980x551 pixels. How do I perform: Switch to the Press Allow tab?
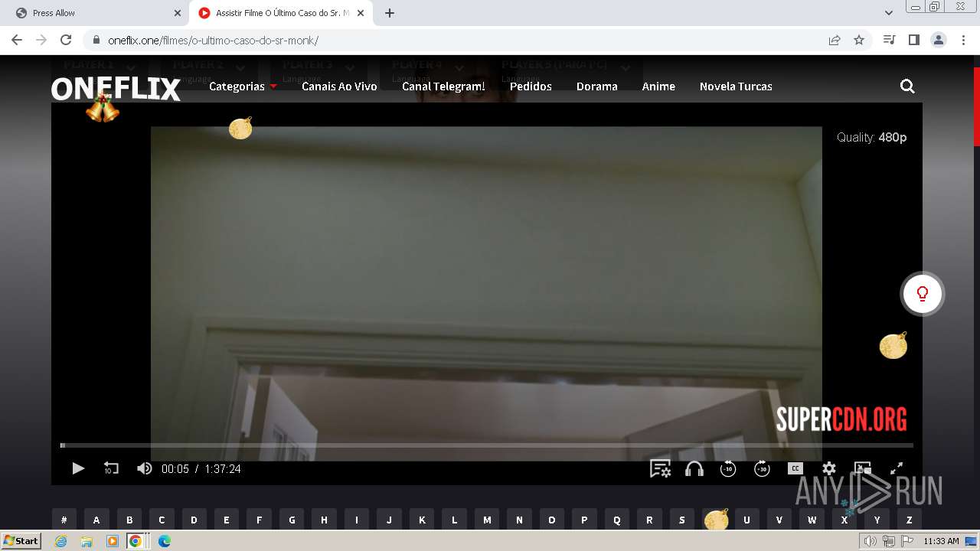click(x=97, y=13)
